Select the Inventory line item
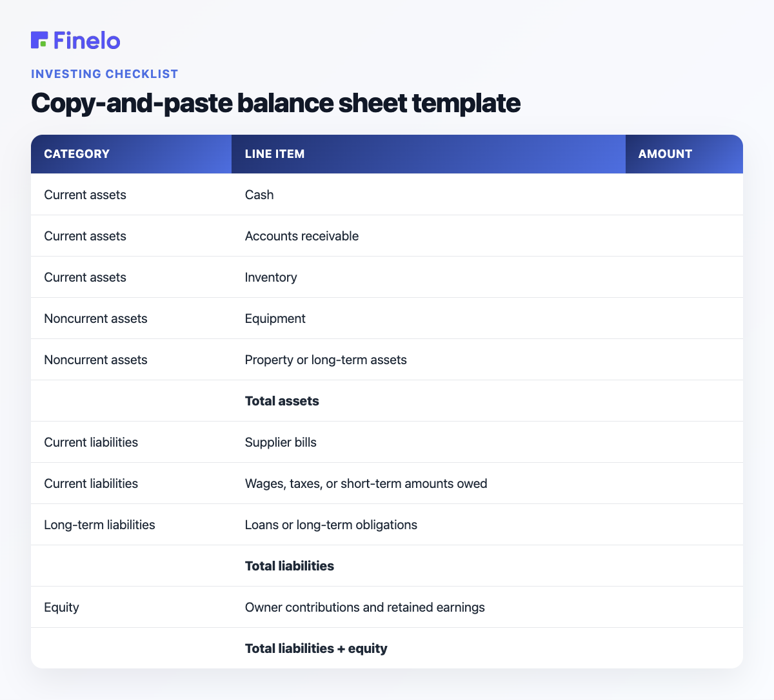The height and width of the screenshot is (700, 774). coord(271,277)
